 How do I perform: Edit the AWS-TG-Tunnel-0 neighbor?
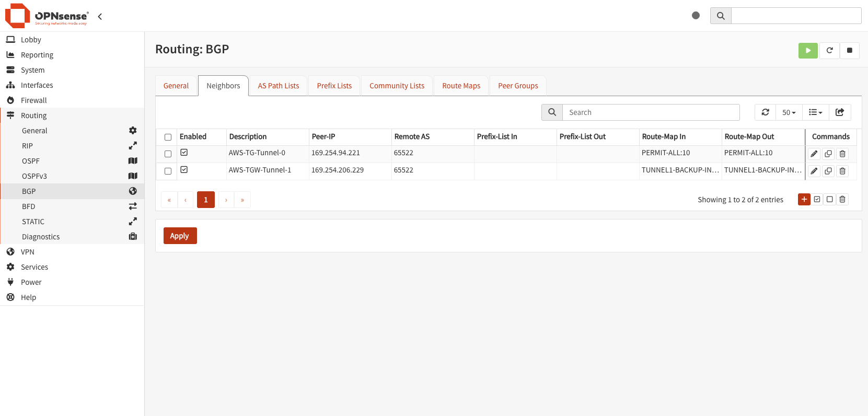[x=814, y=154]
